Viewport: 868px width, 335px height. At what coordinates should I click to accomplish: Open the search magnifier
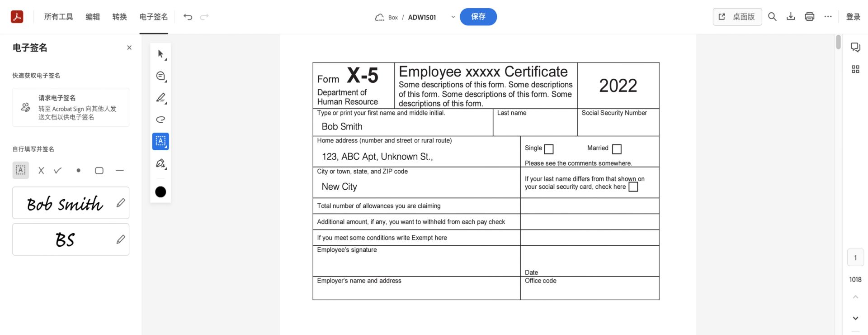[772, 17]
